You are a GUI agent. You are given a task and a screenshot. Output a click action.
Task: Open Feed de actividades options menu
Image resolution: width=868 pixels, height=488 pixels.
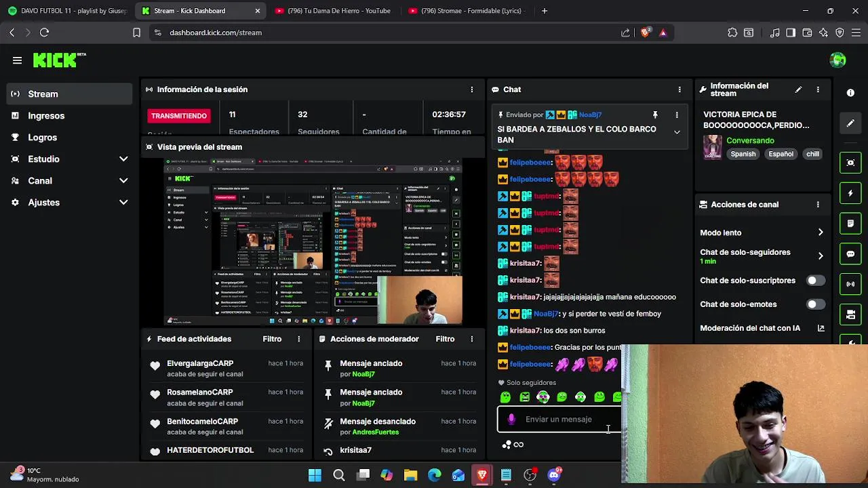[299, 339]
